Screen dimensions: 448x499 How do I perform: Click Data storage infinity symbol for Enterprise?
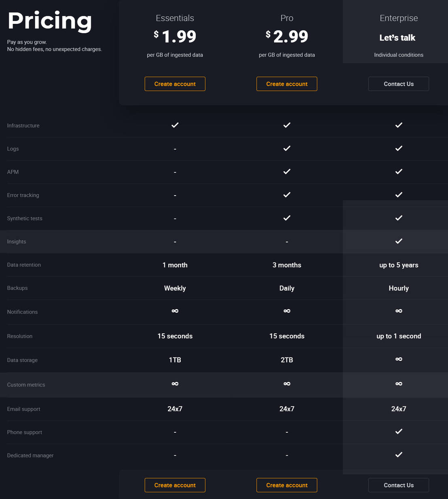pyautogui.click(x=399, y=359)
